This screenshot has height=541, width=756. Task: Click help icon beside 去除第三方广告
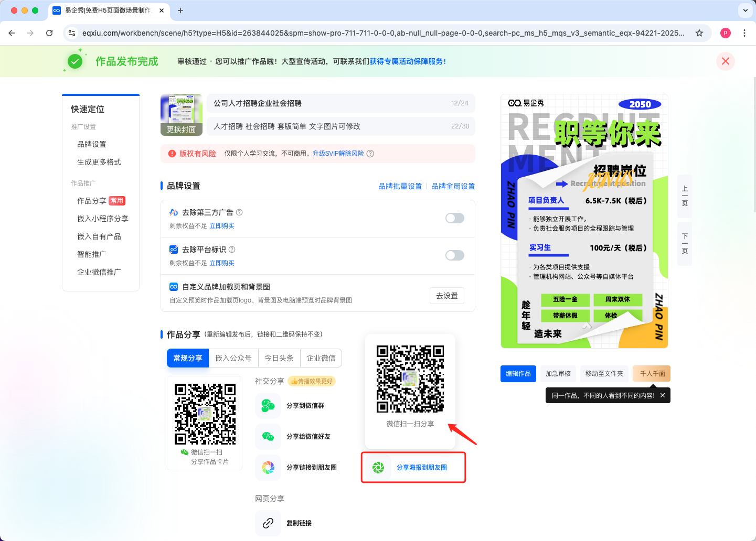point(239,212)
